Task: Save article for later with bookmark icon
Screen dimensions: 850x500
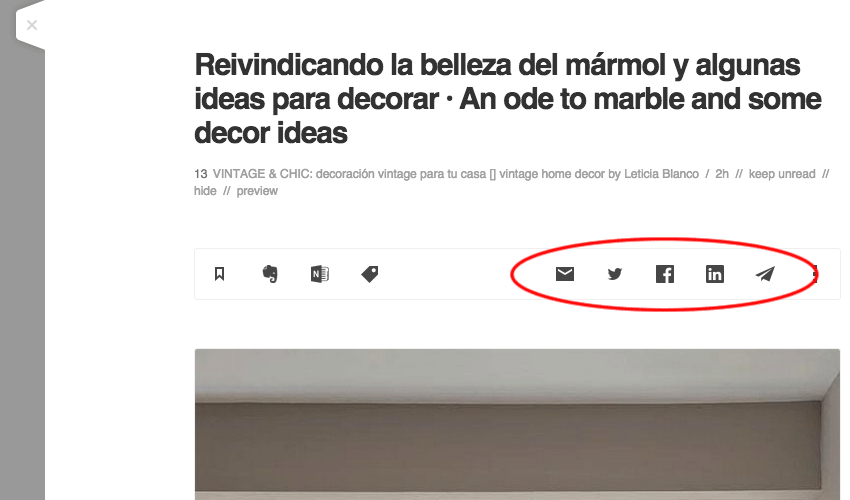Action: (x=220, y=274)
